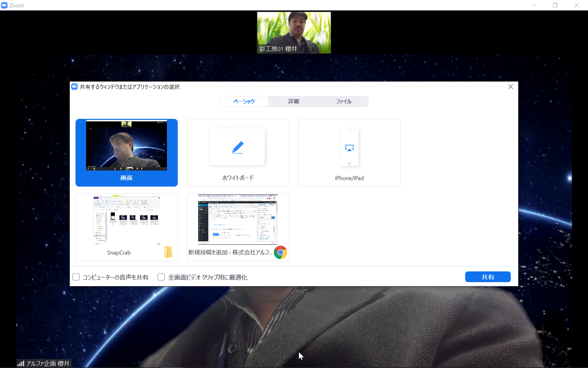This screenshot has height=368, width=588.
Task: Close the share selection dialog
Action: (x=511, y=87)
